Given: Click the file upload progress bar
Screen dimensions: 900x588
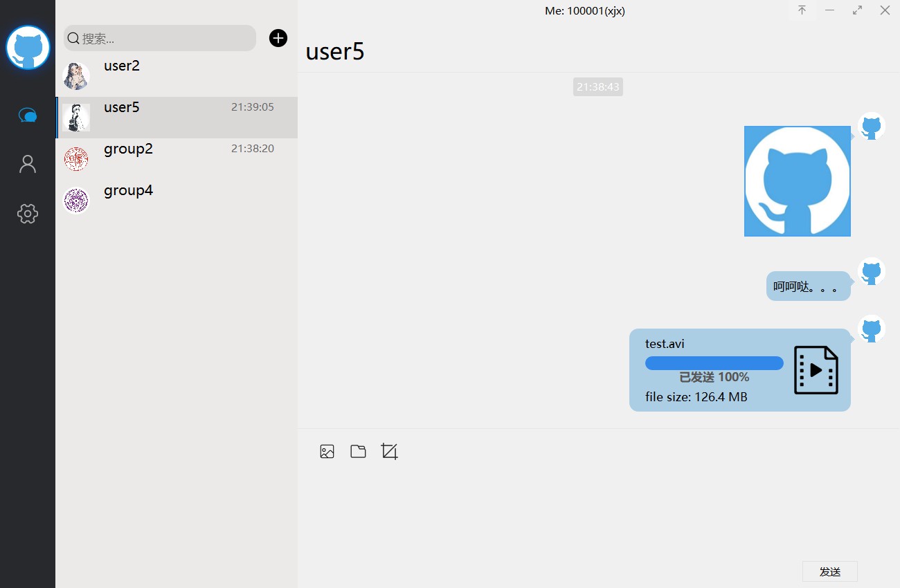Looking at the screenshot, I should coord(714,363).
